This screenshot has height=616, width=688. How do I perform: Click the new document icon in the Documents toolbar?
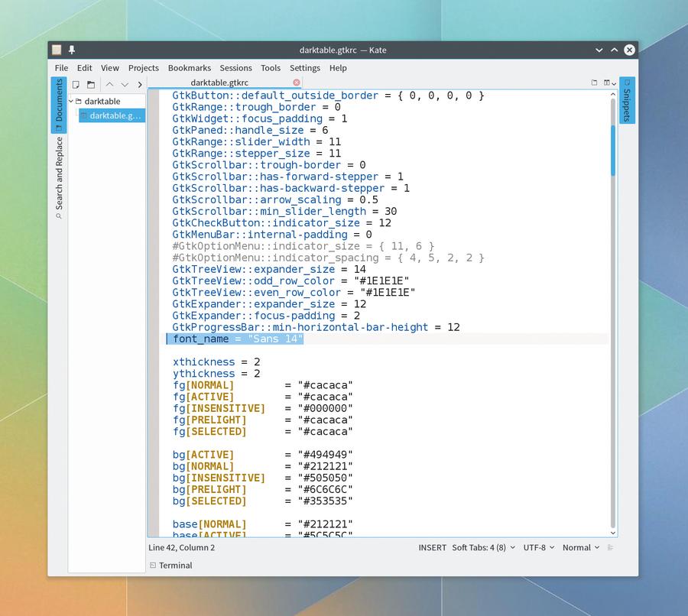point(76,84)
